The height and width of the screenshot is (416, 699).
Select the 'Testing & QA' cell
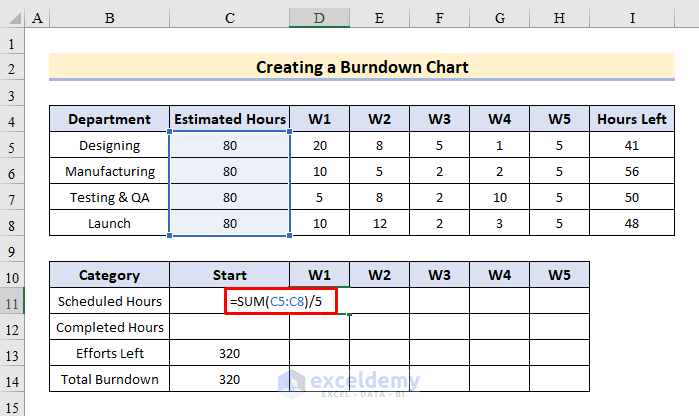pyautogui.click(x=109, y=197)
